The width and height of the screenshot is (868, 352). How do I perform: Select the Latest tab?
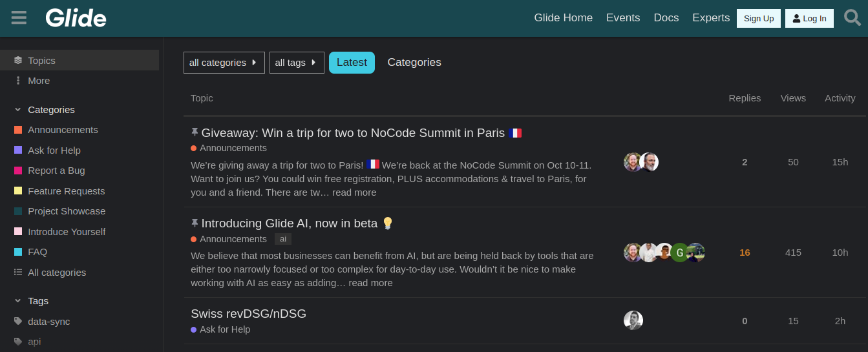[352, 63]
